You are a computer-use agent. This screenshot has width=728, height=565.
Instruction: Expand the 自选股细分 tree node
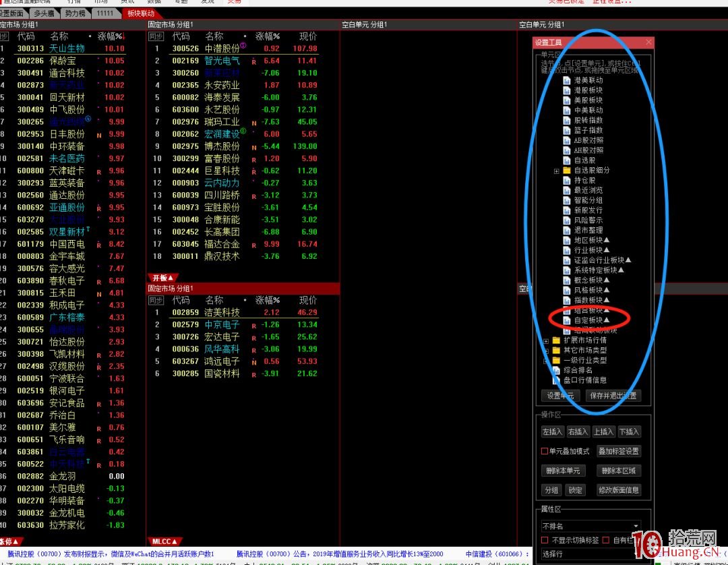coord(557,171)
